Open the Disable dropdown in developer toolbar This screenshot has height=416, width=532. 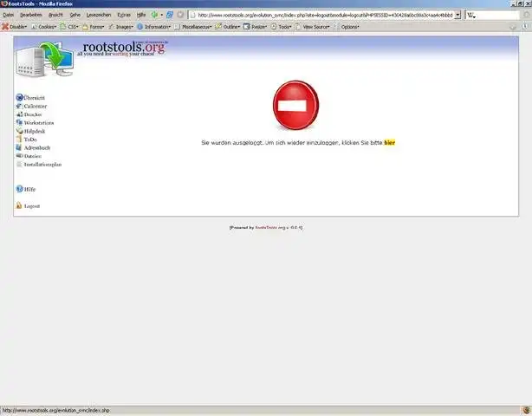click(x=14, y=27)
